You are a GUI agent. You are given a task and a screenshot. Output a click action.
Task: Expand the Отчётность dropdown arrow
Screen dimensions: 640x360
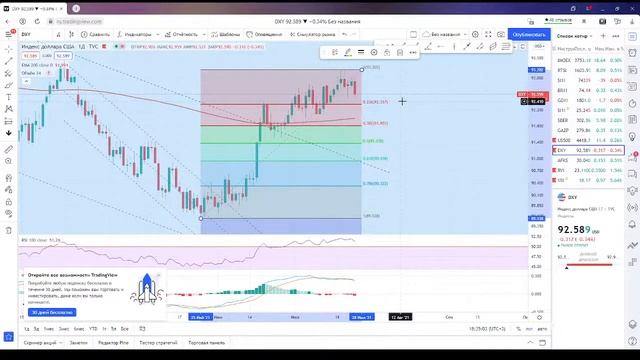204,35
